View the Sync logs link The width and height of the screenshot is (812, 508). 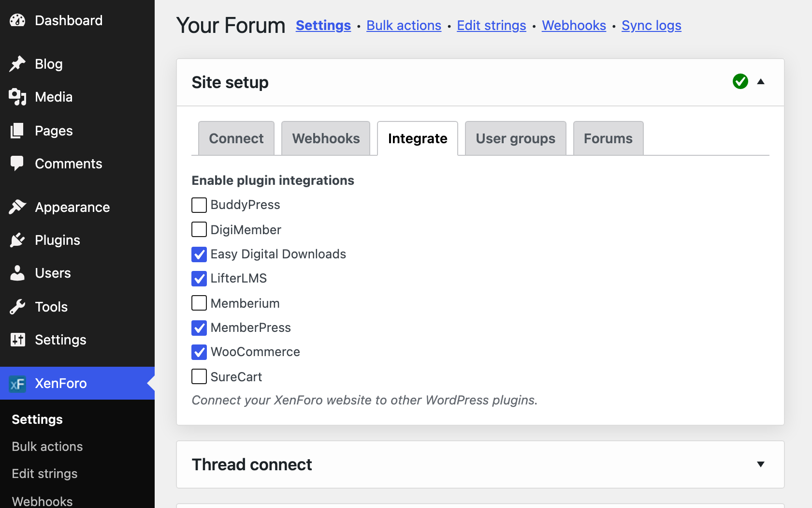(x=652, y=25)
